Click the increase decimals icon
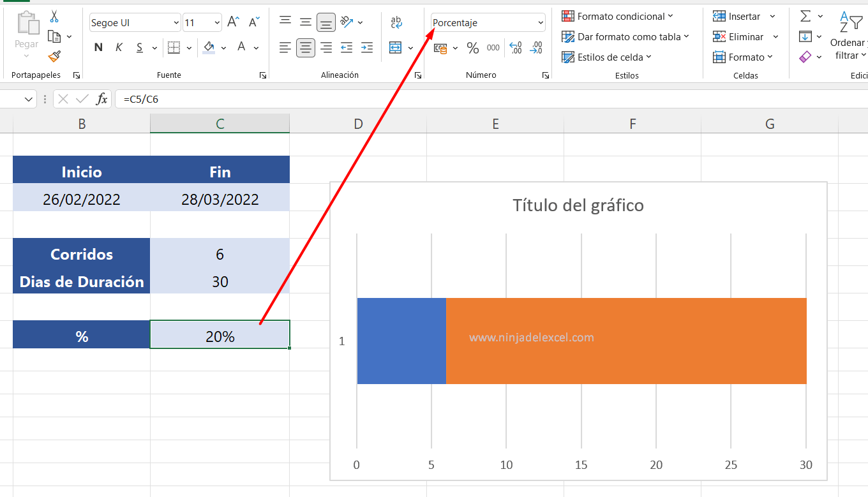 click(x=516, y=48)
